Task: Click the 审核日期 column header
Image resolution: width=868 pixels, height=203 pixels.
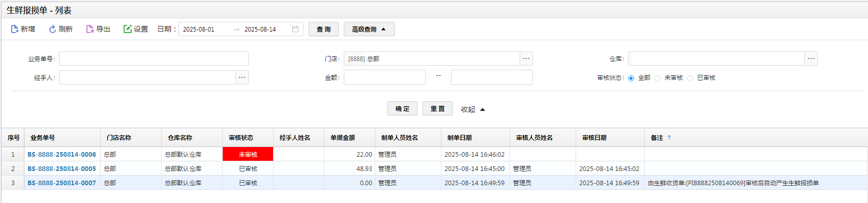Action: [x=610, y=138]
